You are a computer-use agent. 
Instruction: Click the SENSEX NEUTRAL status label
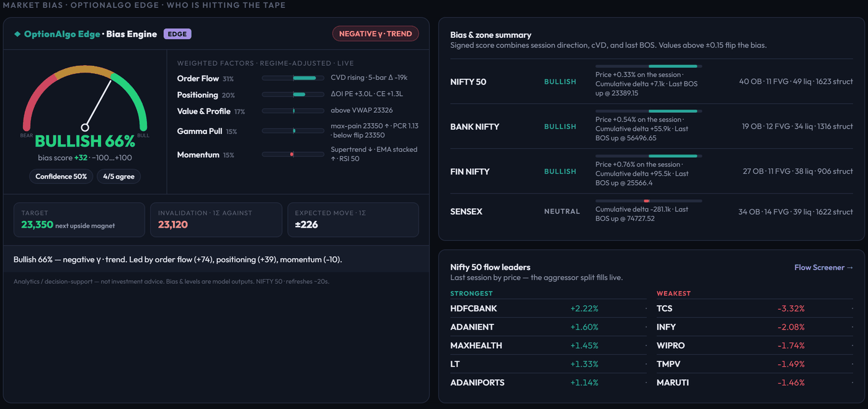[x=562, y=212]
